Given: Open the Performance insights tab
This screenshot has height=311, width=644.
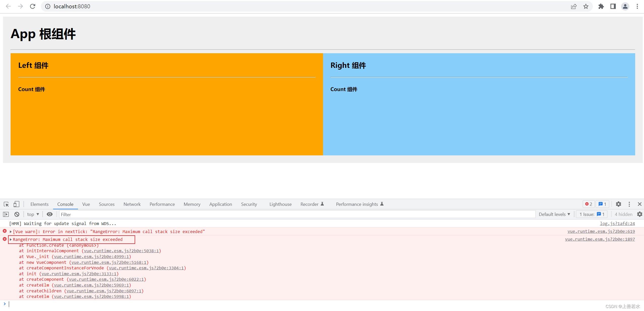Looking at the screenshot, I should 360,204.
